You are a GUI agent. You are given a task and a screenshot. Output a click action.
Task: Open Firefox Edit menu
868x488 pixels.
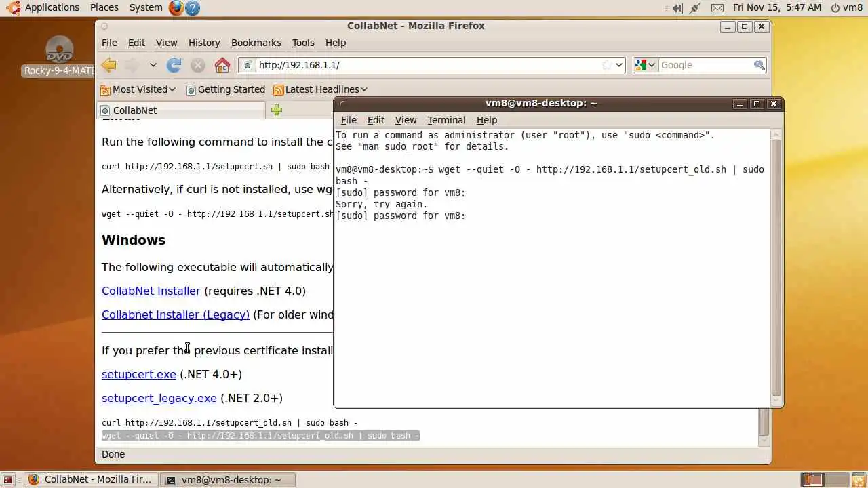[x=136, y=43]
